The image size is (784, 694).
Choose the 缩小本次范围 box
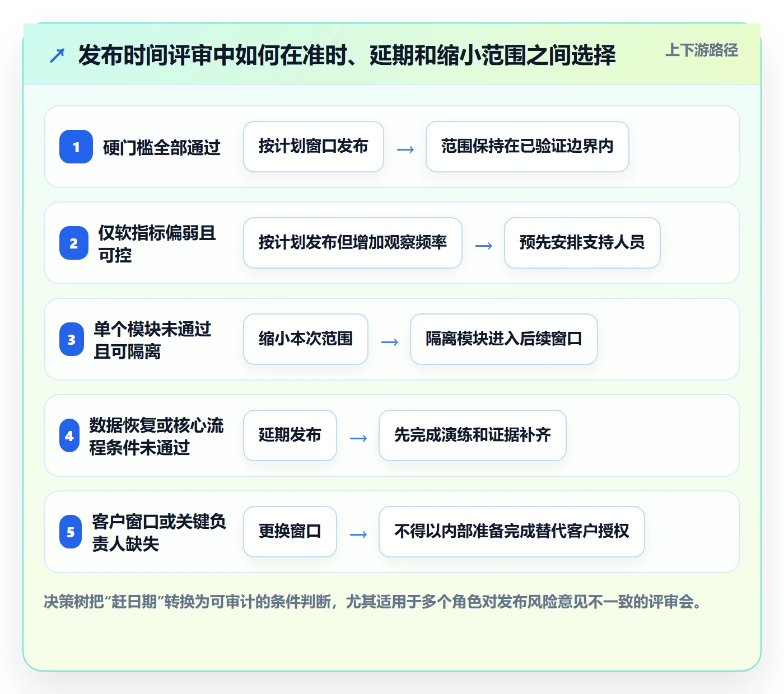click(306, 339)
